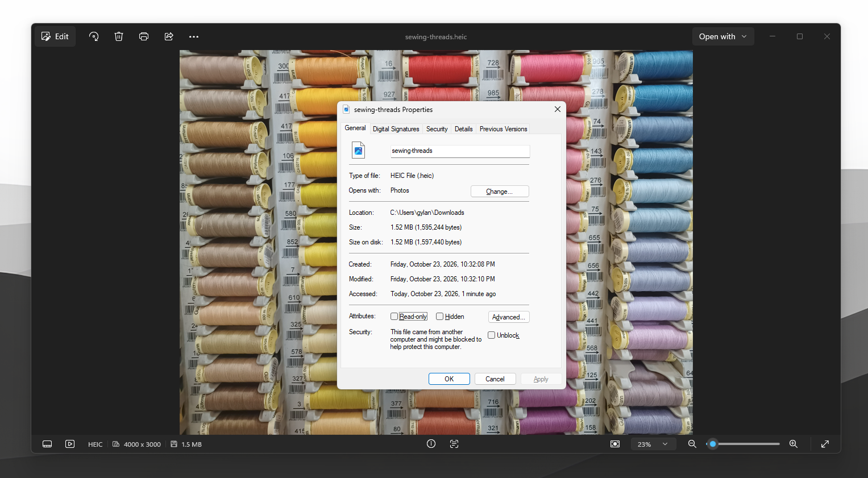This screenshot has height=478, width=868.
Task: Rotate the photo with the rotate icon
Action: [94, 36]
